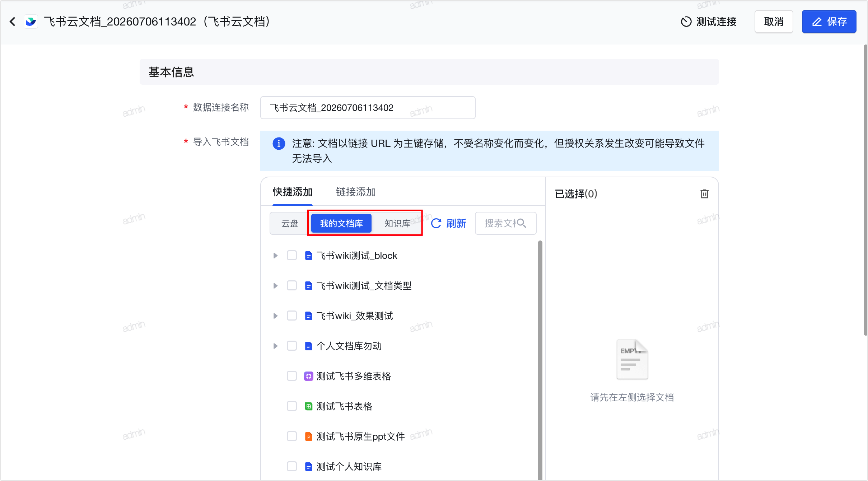This screenshot has width=868, height=481.
Task: Click the purple icon of 测试飞书多维表格
Action: click(x=308, y=376)
